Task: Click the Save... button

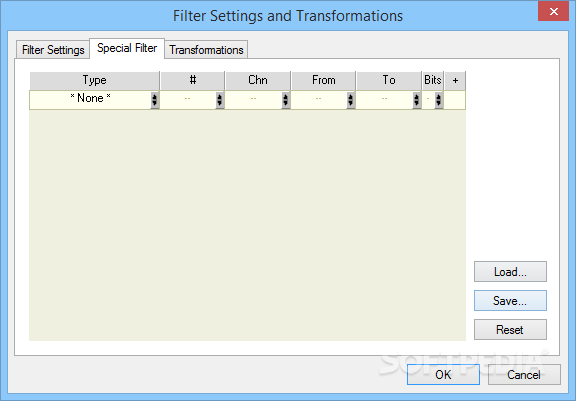Action: [510, 301]
